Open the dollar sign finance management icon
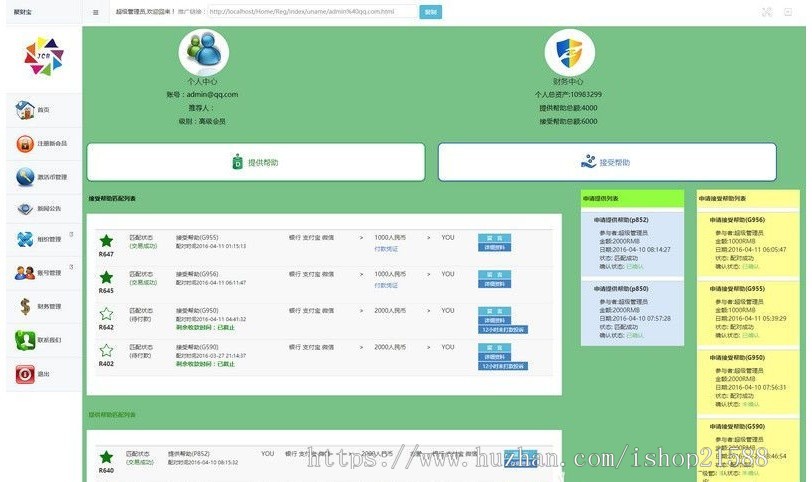 25,306
